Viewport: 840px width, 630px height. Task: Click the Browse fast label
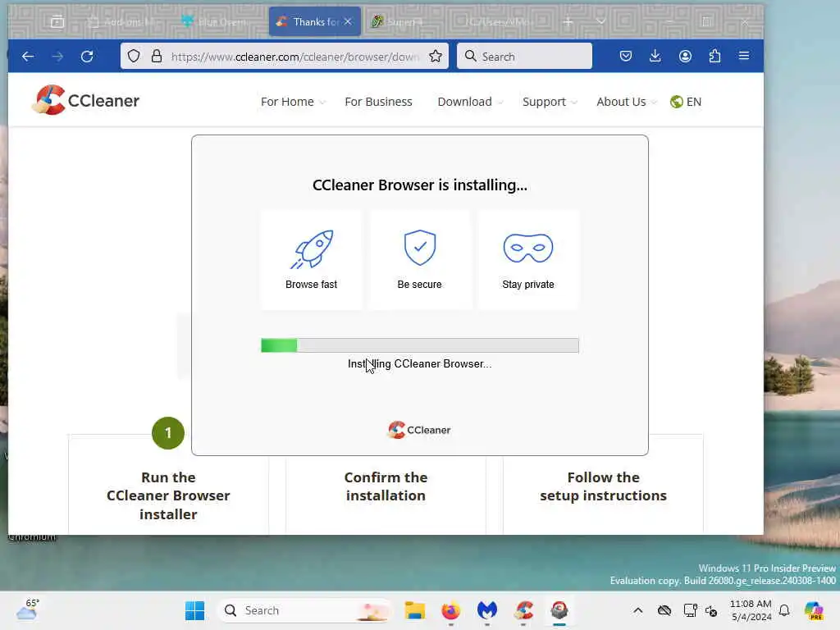click(311, 285)
